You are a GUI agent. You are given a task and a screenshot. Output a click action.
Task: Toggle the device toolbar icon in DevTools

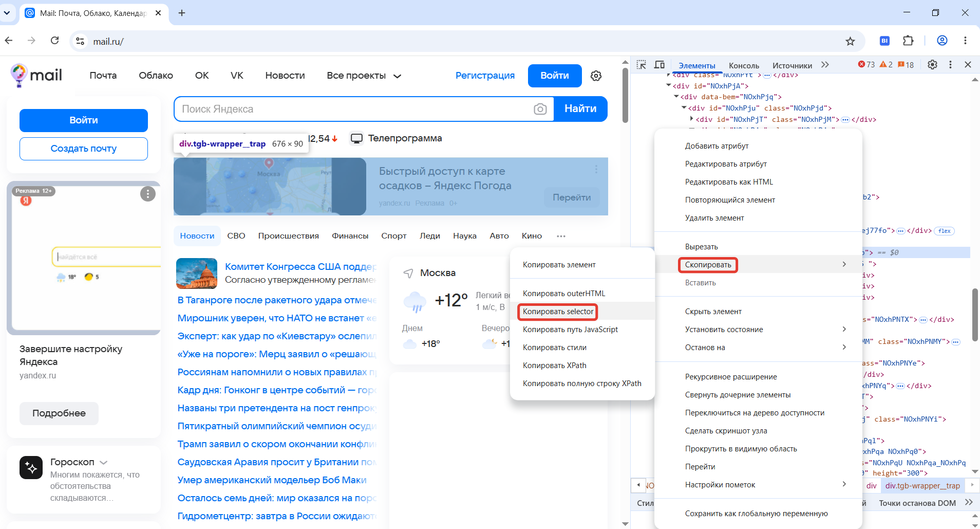(659, 65)
